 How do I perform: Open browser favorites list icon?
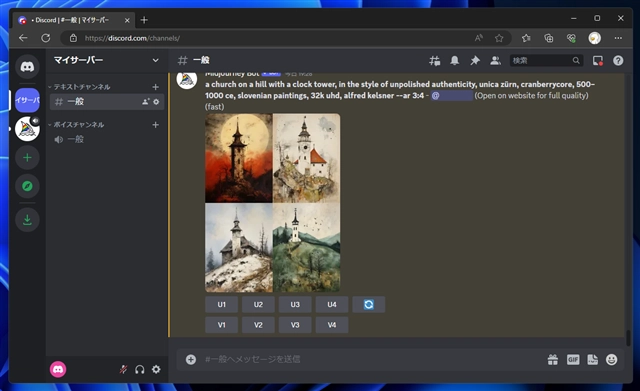point(527,38)
